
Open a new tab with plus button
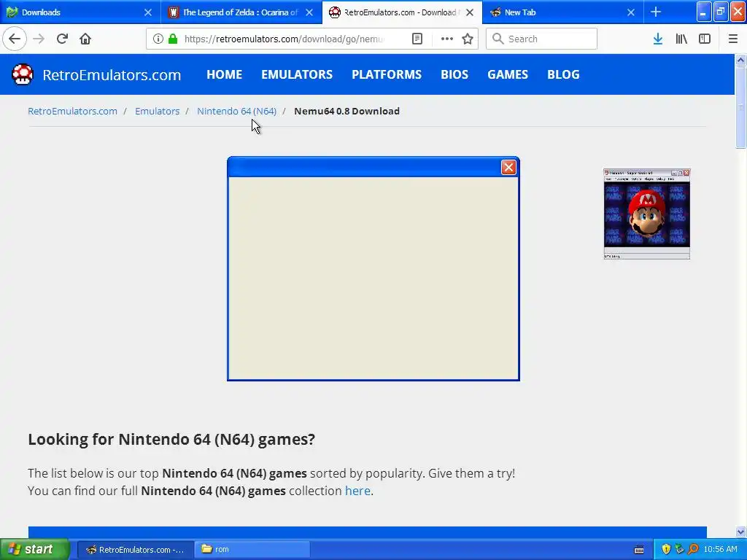pos(656,12)
